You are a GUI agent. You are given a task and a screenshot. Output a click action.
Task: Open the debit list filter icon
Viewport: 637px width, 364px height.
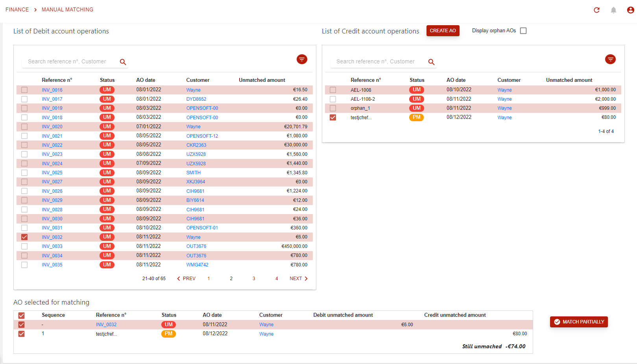[x=302, y=59]
